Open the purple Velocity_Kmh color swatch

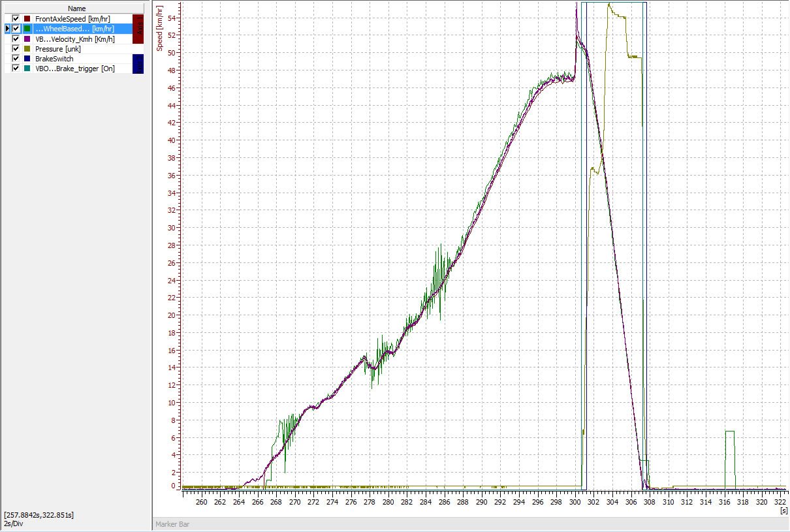(27, 39)
